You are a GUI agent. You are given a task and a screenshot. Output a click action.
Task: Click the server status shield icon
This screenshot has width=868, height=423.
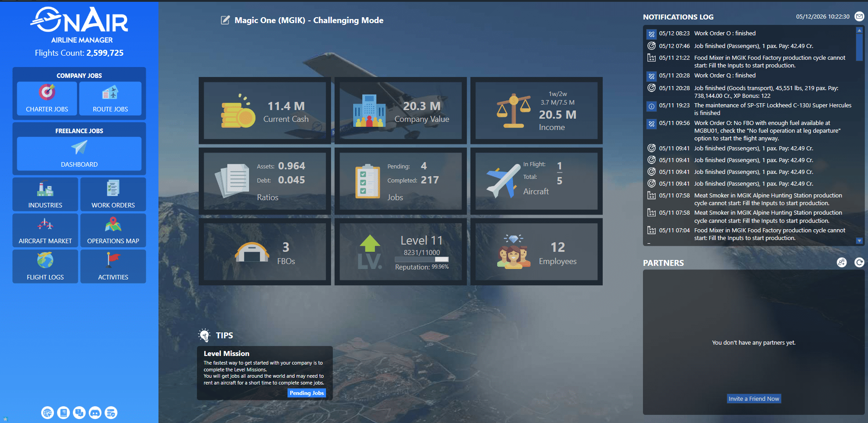pos(111,413)
